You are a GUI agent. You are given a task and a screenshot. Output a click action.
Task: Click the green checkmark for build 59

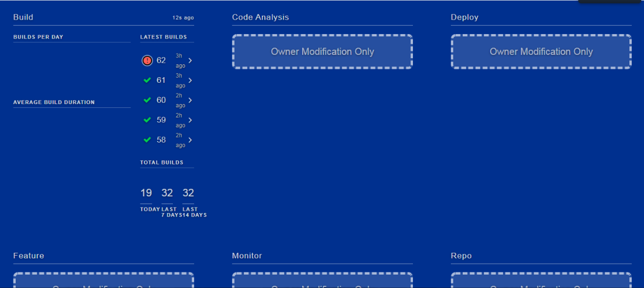point(147,120)
